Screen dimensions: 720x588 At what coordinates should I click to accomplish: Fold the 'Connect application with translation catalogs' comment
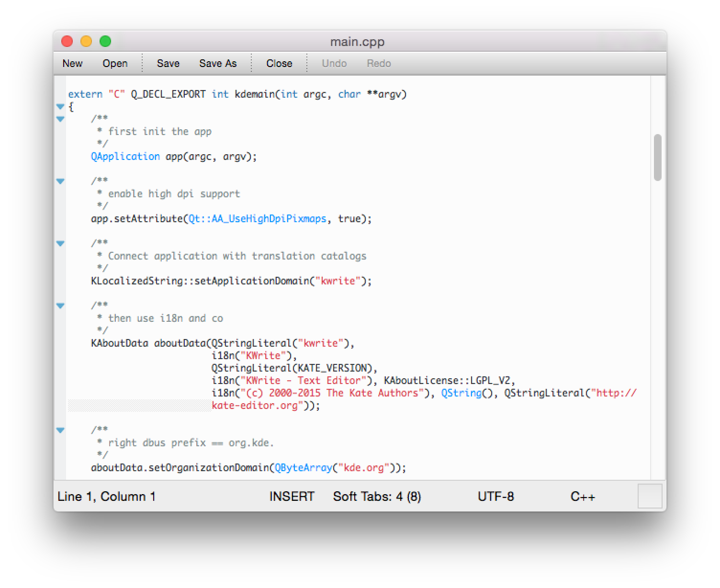[x=60, y=243]
